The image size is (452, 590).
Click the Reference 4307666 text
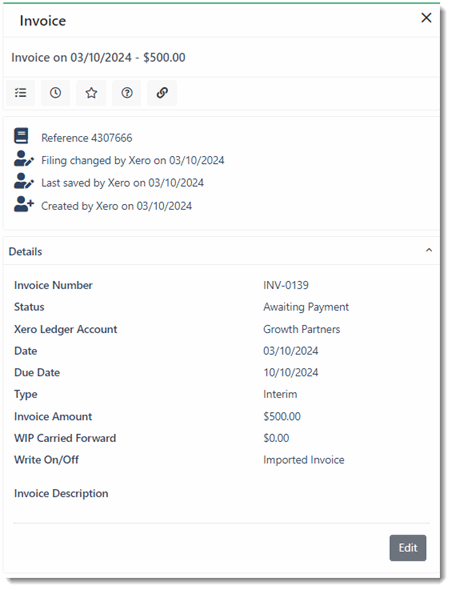click(x=87, y=138)
